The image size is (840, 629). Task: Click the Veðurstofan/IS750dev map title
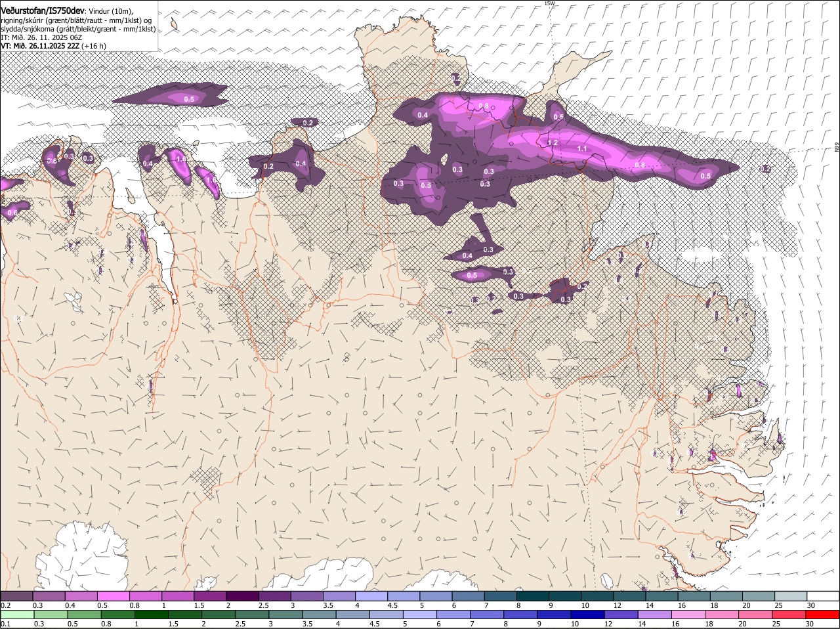[x=43, y=11]
